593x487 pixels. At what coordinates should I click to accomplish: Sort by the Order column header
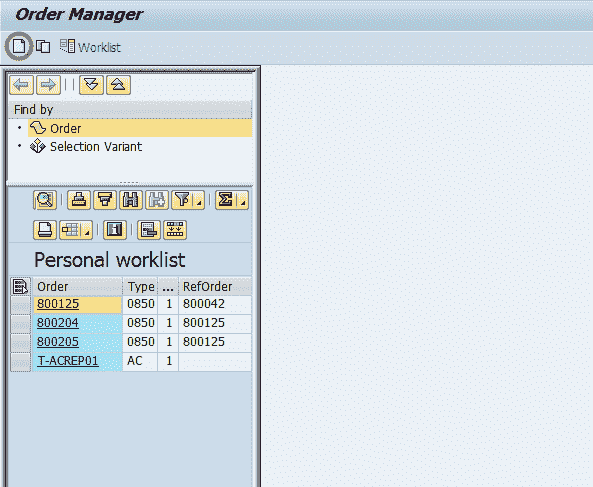click(78, 286)
